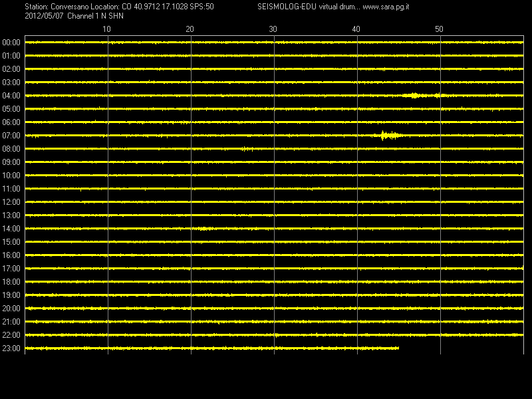The image size is (532, 399).
Task: Click the 04:00 hour label
Action: pyautogui.click(x=11, y=96)
